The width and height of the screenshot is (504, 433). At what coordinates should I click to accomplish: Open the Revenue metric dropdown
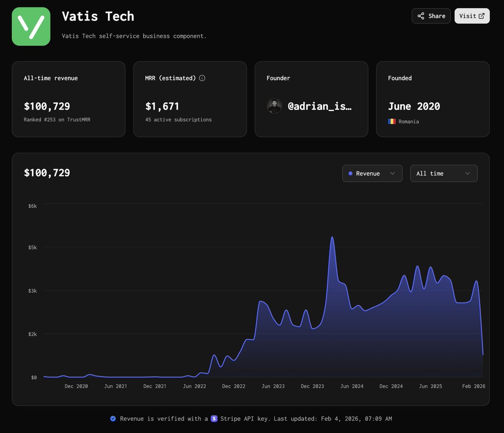point(372,173)
